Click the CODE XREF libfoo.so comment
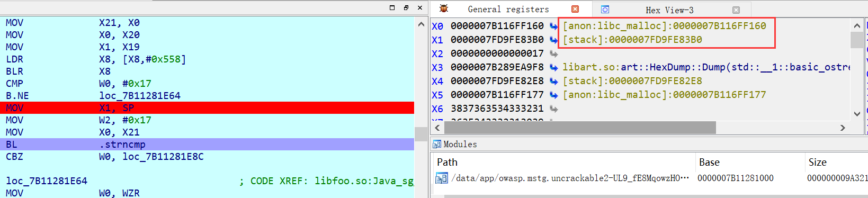The image size is (868, 198). point(326,181)
